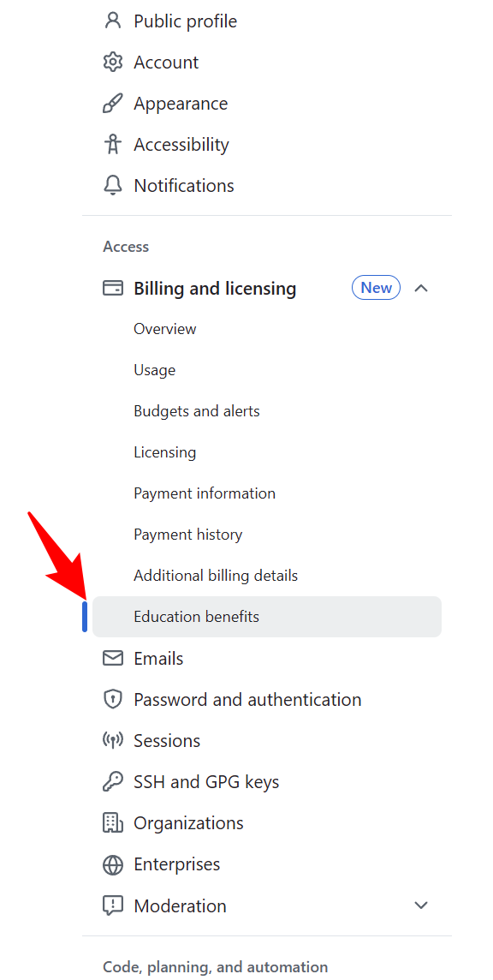
Task: Select the shield icon for Password and authentication
Action: click(113, 699)
